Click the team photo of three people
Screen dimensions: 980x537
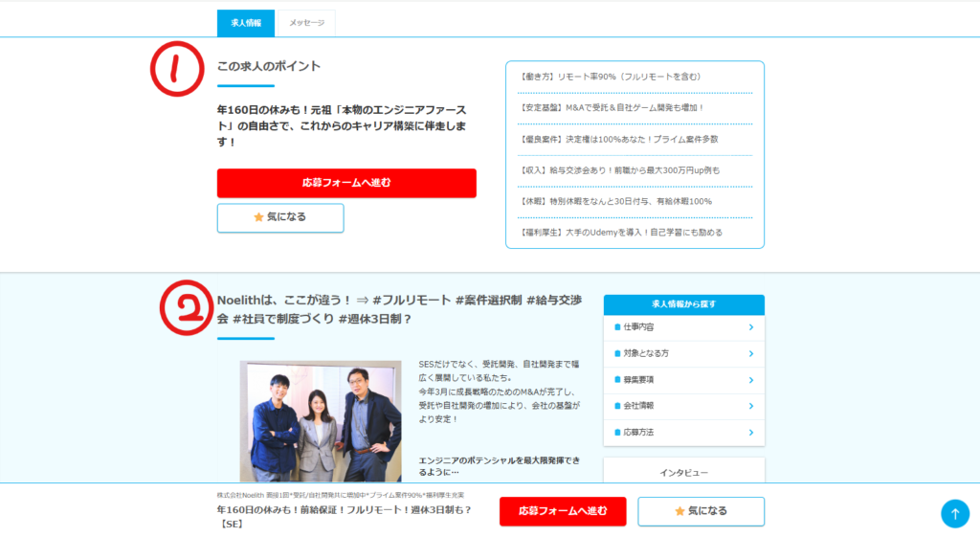(321, 421)
